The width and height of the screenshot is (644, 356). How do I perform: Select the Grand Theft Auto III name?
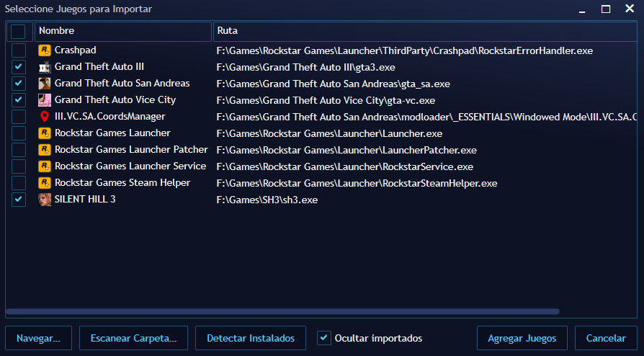(99, 66)
